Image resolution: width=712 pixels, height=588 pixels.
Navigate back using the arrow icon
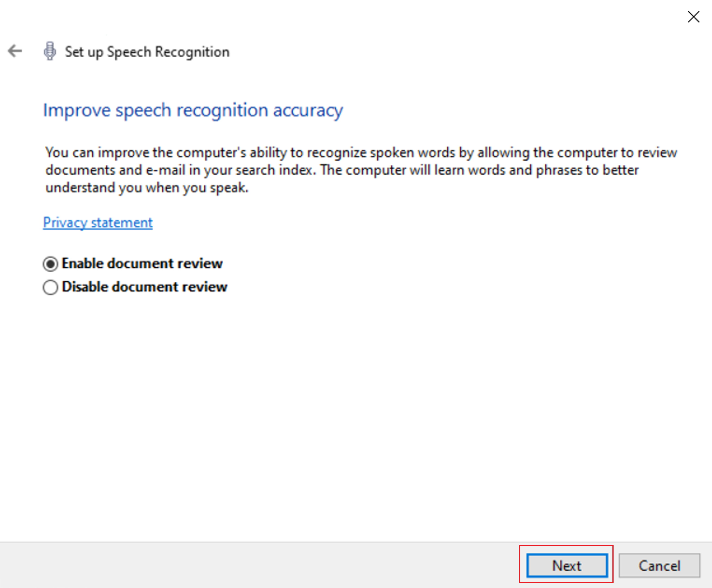14,51
